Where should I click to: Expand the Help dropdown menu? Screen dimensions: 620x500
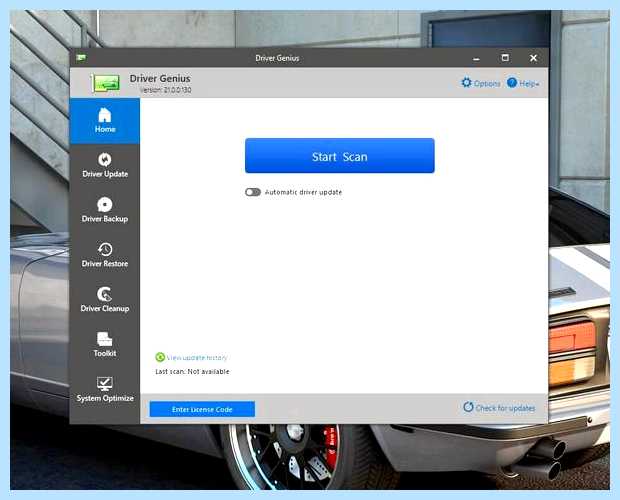pos(523,83)
